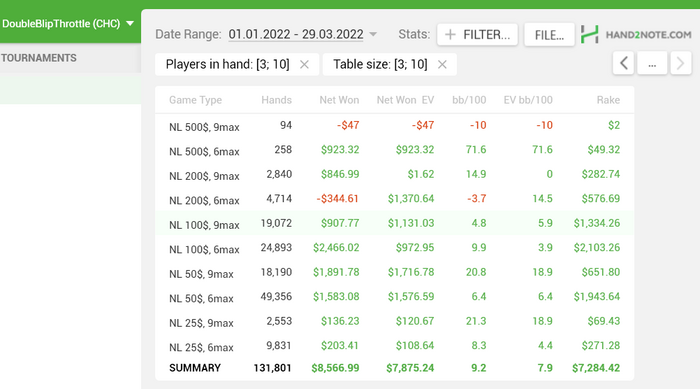Remove the Table size filter

click(442, 65)
